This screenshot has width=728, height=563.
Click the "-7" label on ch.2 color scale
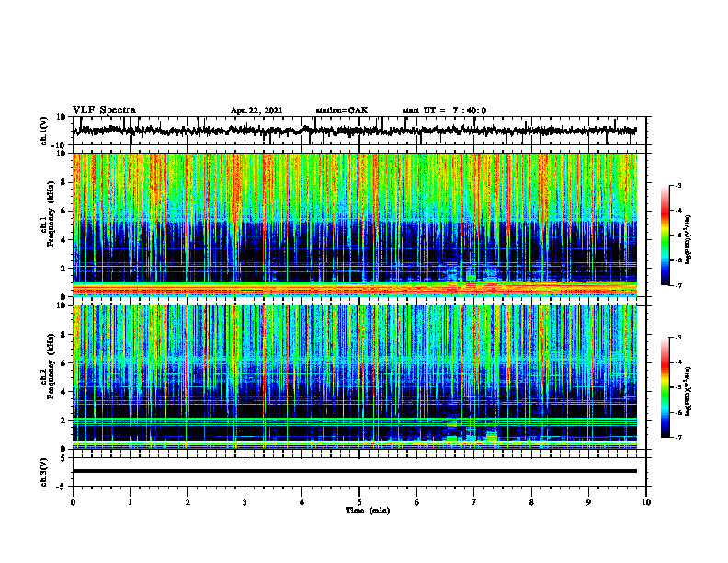[678, 438]
